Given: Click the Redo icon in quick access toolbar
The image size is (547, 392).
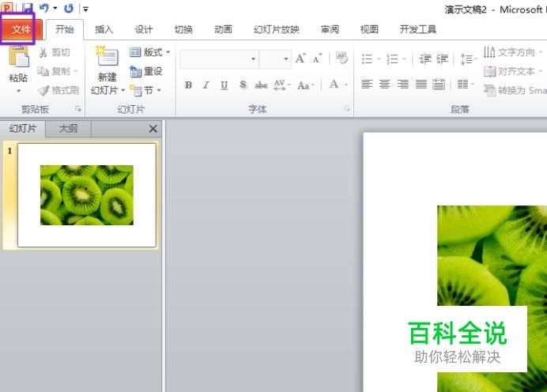Looking at the screenshot, I should [69, 8].
